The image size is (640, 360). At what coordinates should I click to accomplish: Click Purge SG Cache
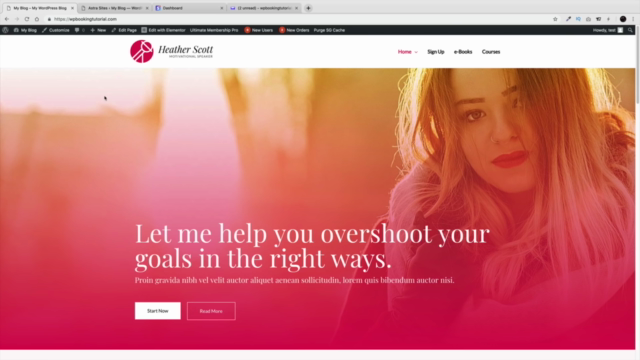click(329, 30)
